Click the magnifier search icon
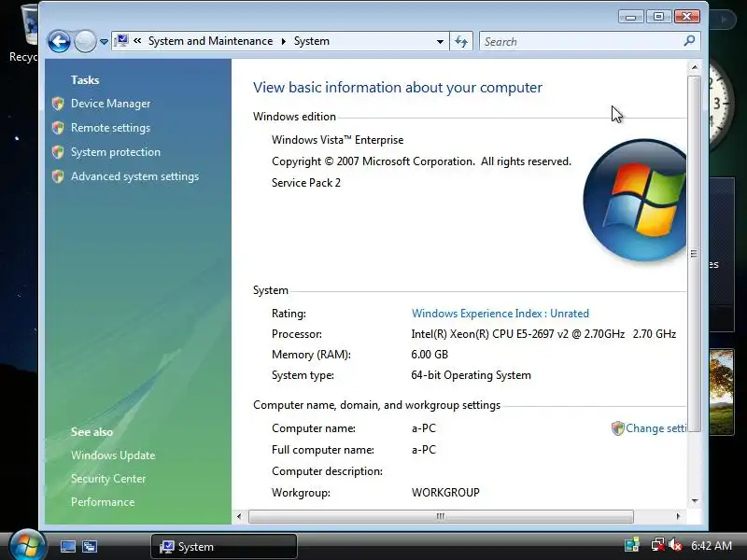 coord(689,41)
